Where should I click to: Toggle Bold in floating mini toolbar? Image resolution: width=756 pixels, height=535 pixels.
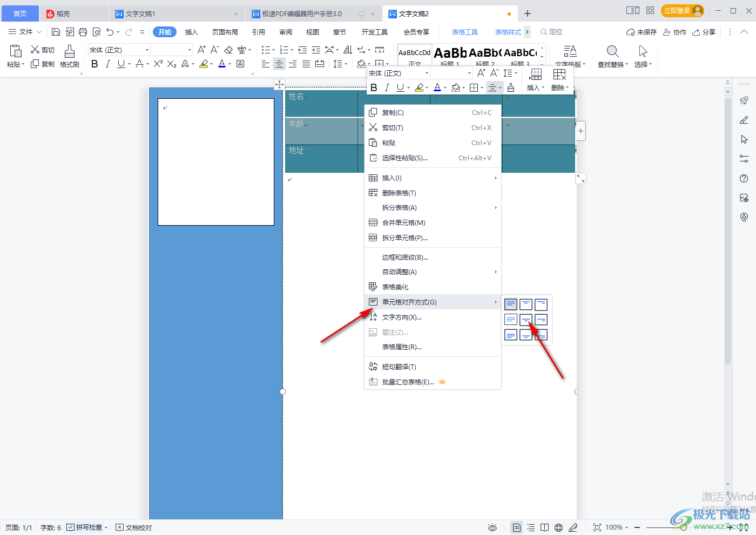374,87
